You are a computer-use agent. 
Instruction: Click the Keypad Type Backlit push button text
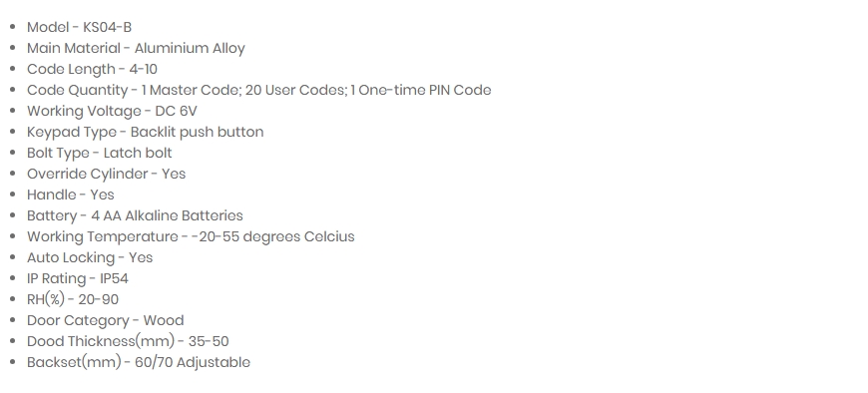tap(145, 133)
